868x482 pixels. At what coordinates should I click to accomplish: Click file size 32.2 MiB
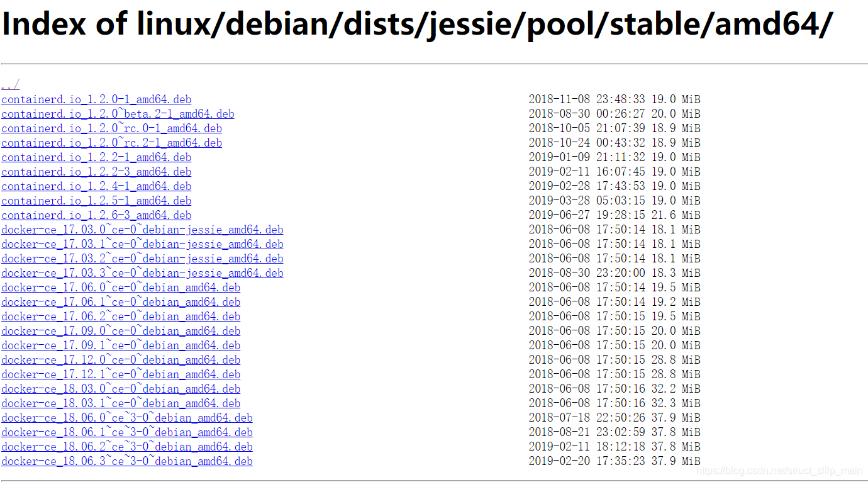pos(676,389)
